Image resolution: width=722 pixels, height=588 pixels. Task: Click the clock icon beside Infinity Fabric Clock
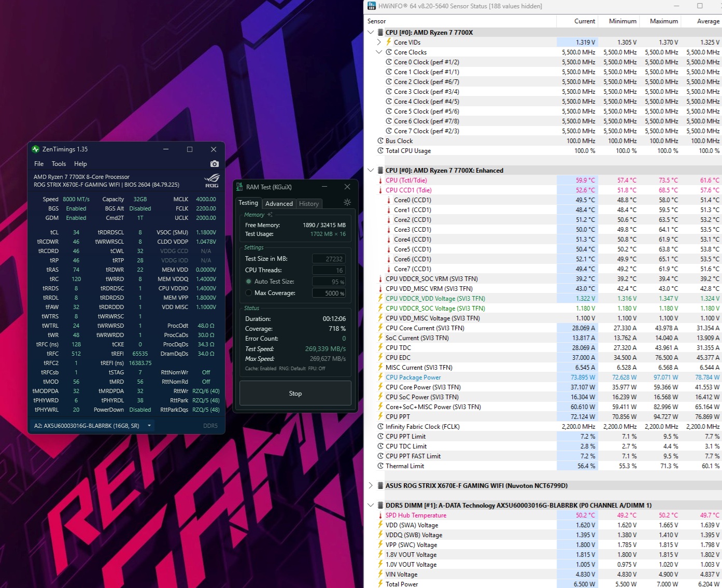tap(380, 427)
